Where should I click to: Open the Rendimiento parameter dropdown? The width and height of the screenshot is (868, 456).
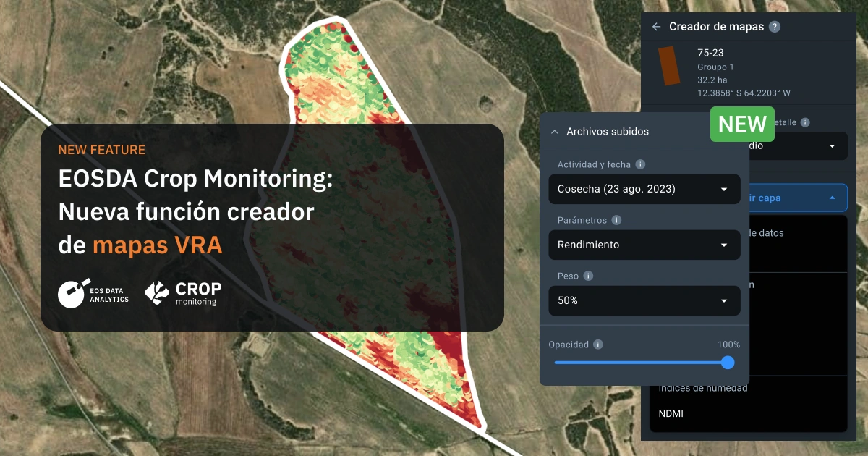click(644, 245)
